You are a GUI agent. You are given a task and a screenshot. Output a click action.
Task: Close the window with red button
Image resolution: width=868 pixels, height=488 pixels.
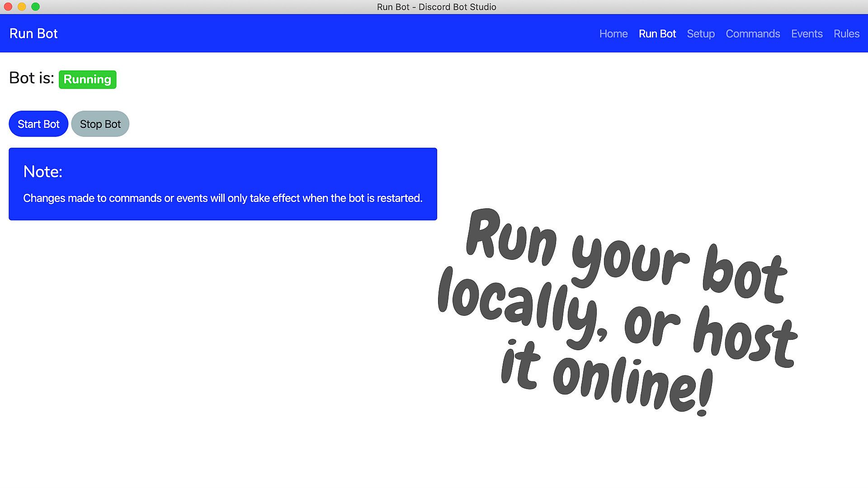(x=8, y=7)
